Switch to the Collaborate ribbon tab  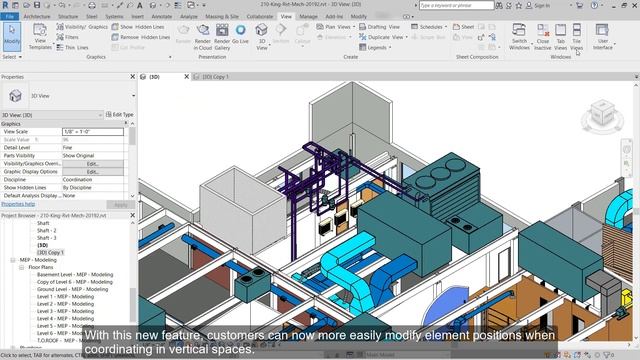[260, 17]
